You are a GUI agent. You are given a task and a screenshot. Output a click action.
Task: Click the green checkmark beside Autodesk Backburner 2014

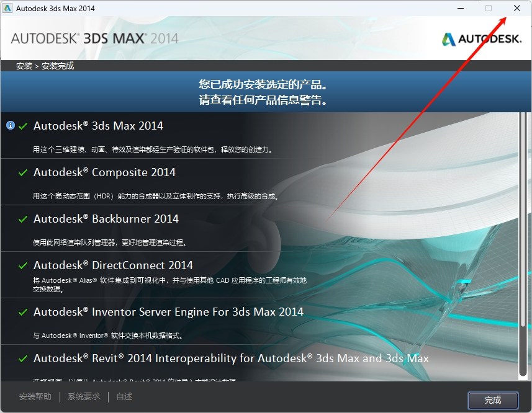click(x=24, y=219)
